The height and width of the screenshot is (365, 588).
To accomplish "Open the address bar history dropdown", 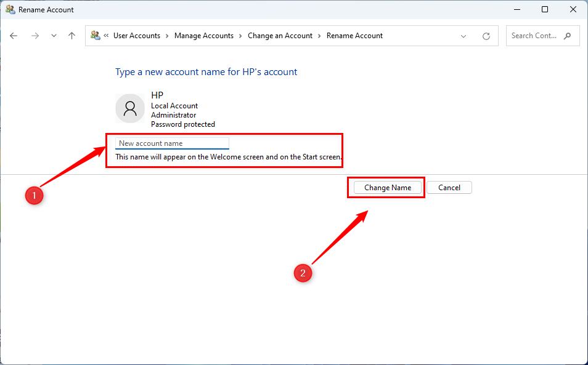I will point(463,36).
